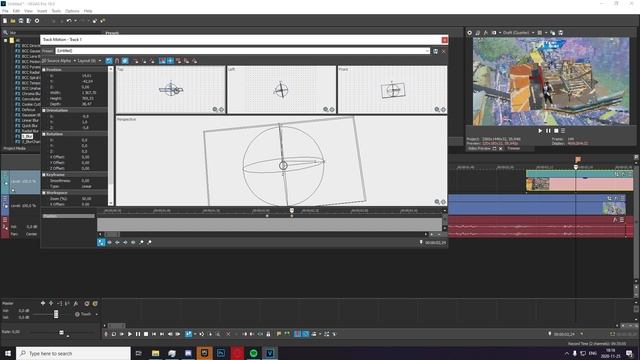Click the Save preset icon in Track Motion

(436, 51)
